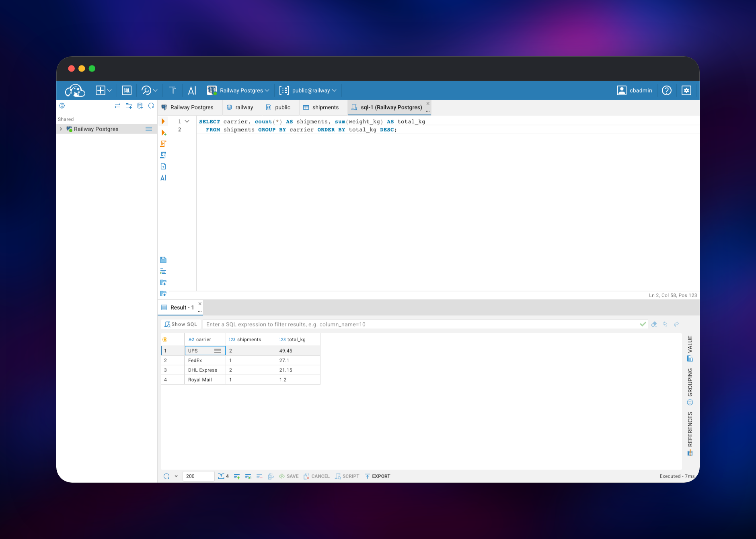Click the download script folder icon
The image size is (756, 539).
click(x=163, y=283)
